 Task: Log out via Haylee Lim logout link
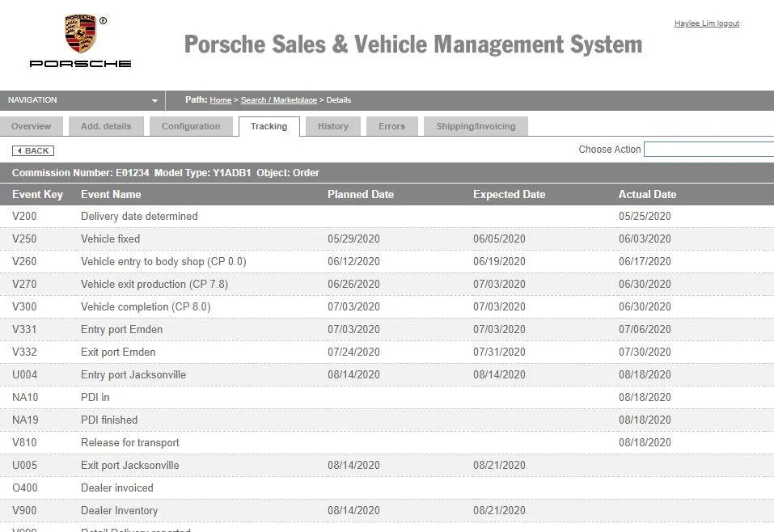[x=707, y=23]
